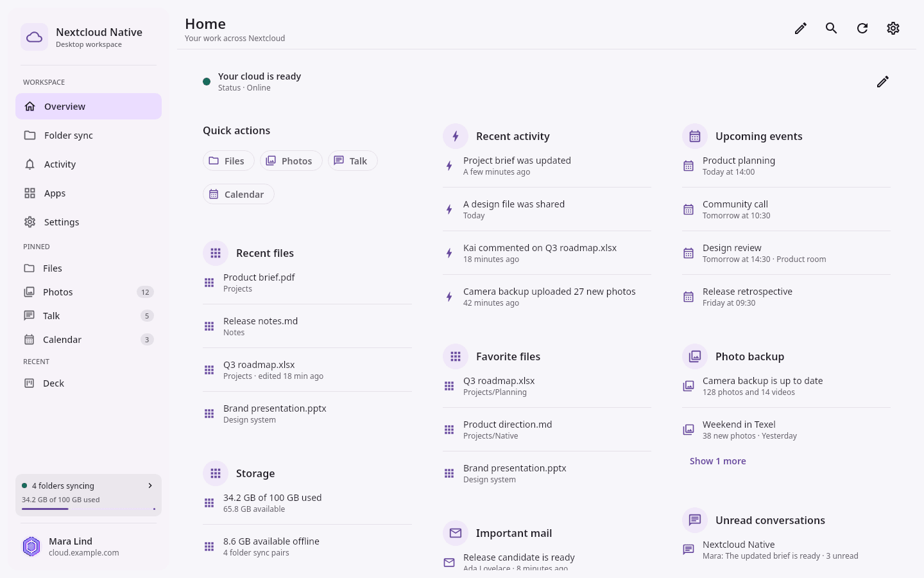Click 'Kai commented on Q3 roadmap.xlsx' activity

point(547,253)
